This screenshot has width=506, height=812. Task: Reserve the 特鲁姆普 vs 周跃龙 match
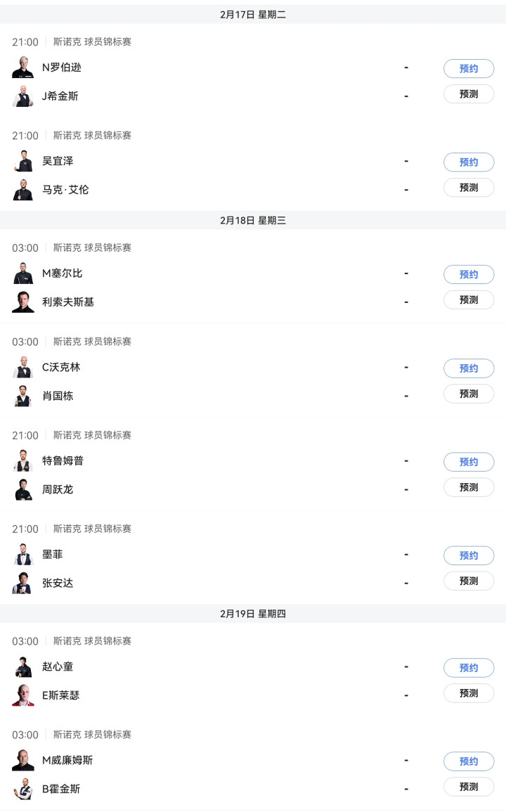(469, 462)
